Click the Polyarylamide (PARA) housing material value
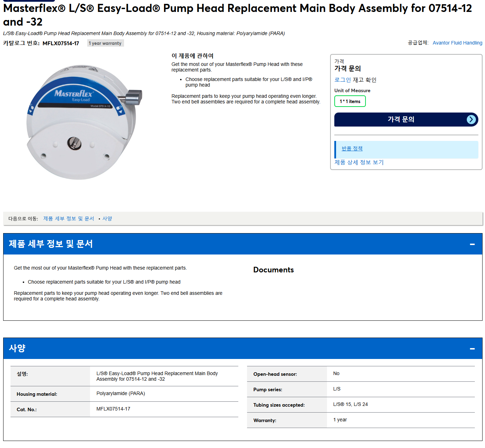 point(121,394)
